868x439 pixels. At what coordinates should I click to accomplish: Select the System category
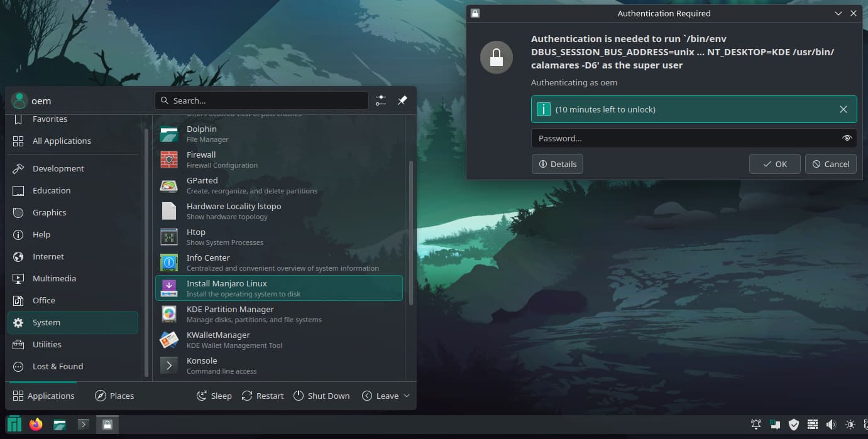pyautogui.click(x=73, y=322)
